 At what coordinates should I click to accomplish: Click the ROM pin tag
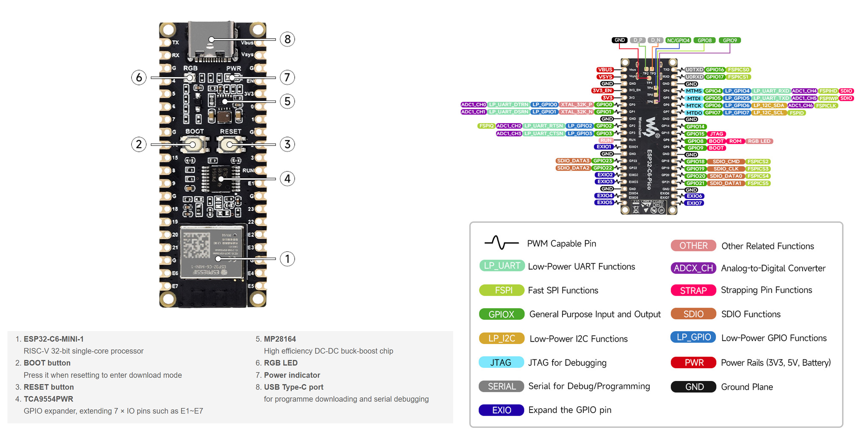[x=735, y=141]
